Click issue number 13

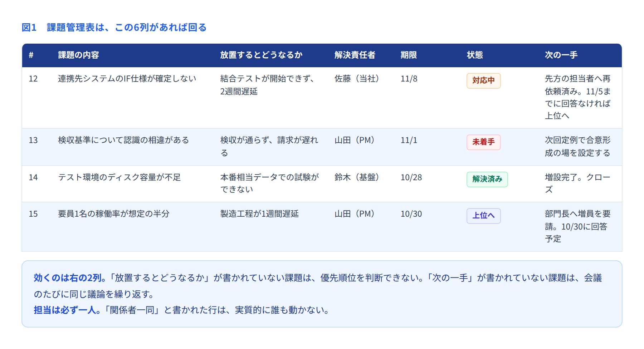click(x=33, y=140)
